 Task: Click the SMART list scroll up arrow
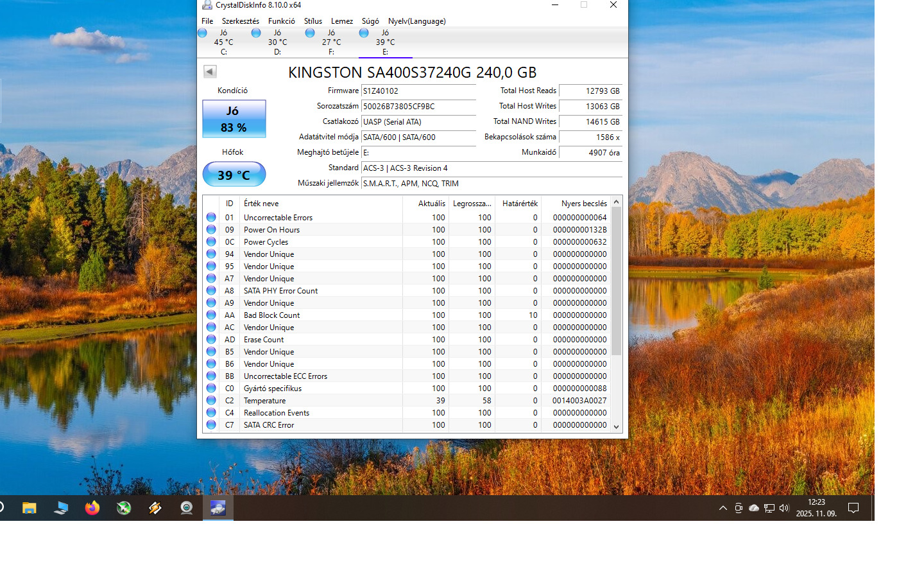pos(616,202)
